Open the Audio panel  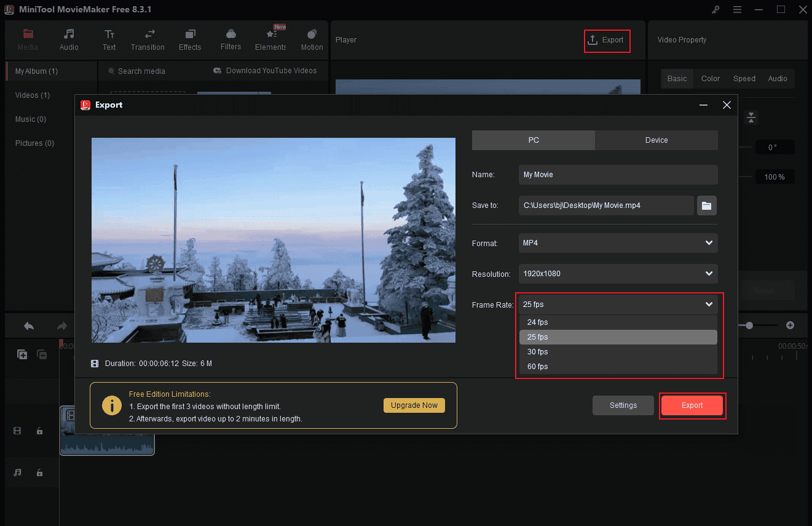(x=69, y=39)
